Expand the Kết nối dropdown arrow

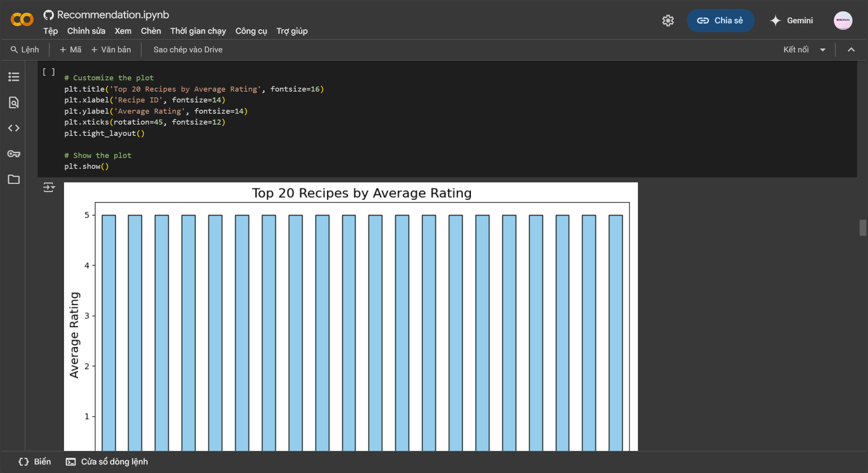pos(823,50)
